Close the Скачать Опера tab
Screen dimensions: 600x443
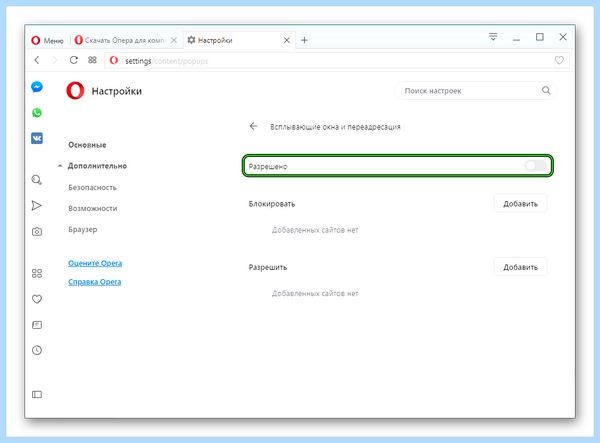point(174,40)
